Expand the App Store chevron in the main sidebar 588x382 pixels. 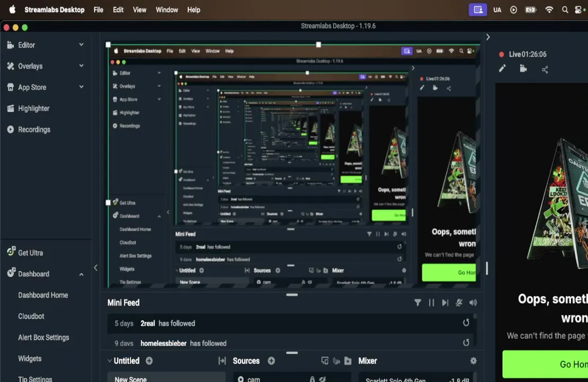(81, 86)
